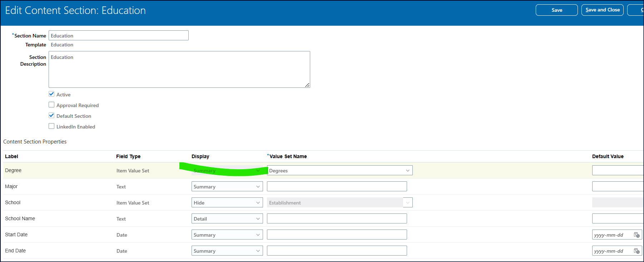The width and height of the screenshot is (644, 262).
Task: Open the End Date row Display dropdown
Action: coord(227,251)
